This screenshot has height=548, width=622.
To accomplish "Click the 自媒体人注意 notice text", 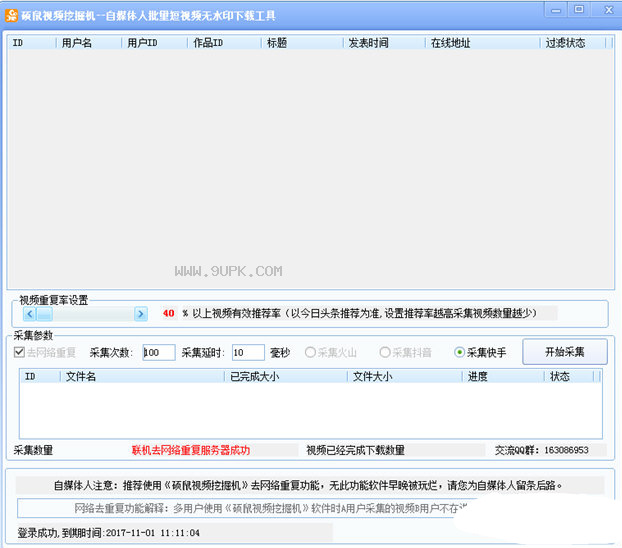I will click(308, 485).
